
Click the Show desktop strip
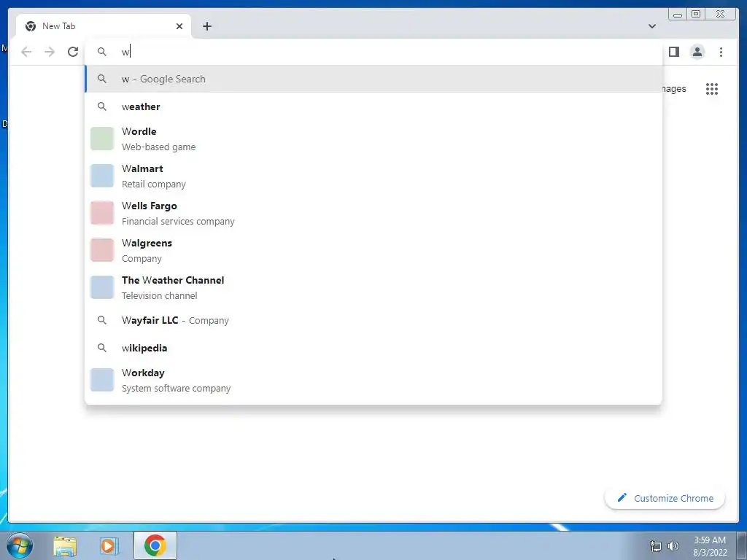pos(742,545)
